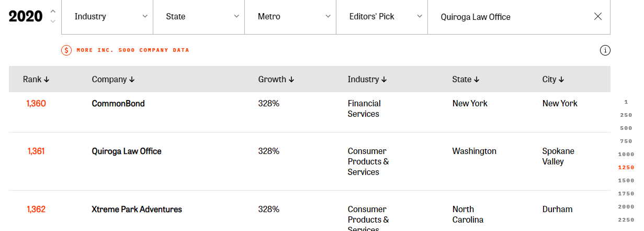Clear the Quiroga Law Office search
The height and width of the screenshot is (231, 644).
tap(598, 16)
